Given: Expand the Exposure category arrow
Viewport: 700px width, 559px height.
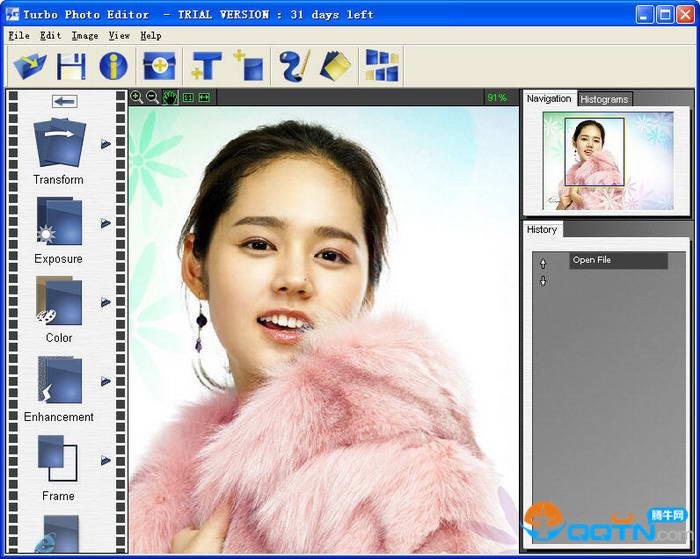Looking at the screenshot, I should pos(106,223).
